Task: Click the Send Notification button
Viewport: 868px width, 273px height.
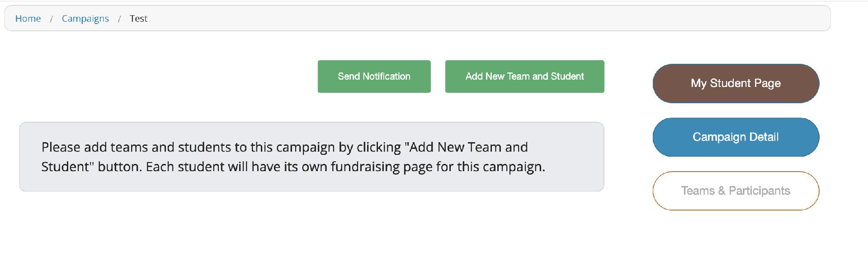Action: (374, 76)
